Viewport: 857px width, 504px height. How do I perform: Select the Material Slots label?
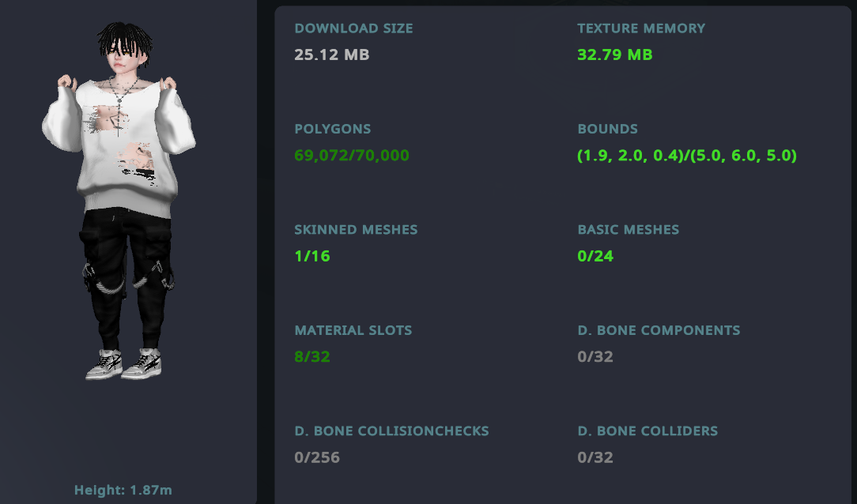pos(353,330)
